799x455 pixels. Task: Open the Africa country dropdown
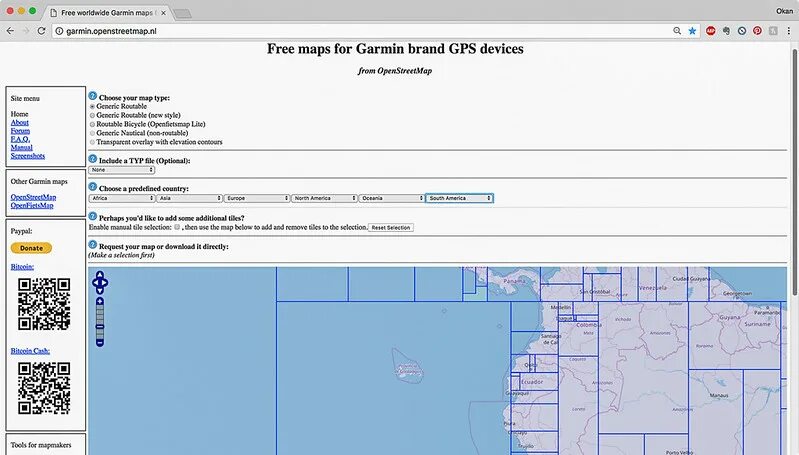click(122, 198)
